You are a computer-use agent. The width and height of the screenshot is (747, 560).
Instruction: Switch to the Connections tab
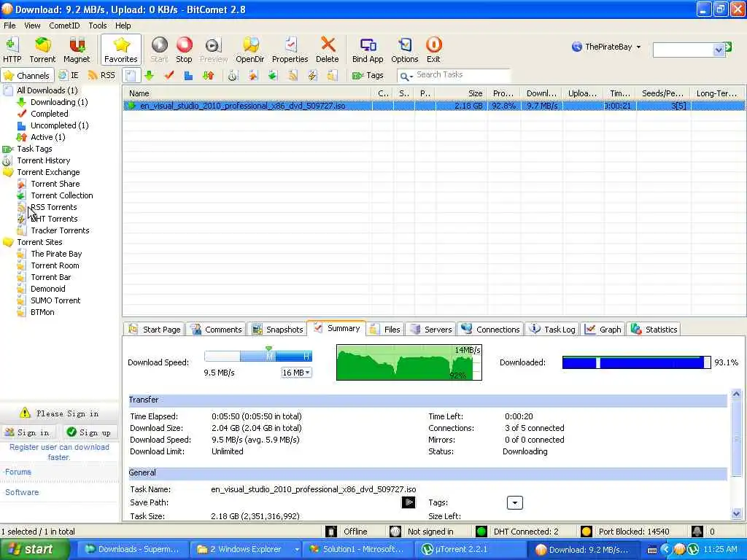(x=491, y=329)
